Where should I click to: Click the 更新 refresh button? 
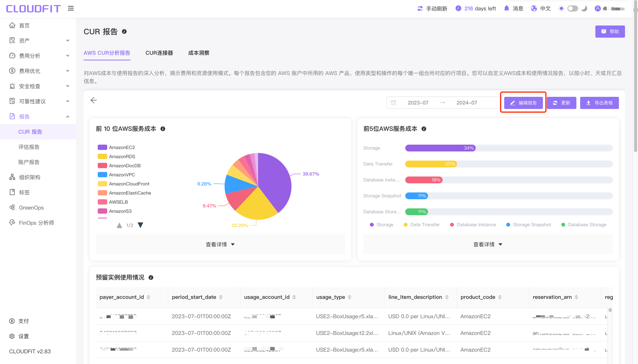(x=561, y=102)
